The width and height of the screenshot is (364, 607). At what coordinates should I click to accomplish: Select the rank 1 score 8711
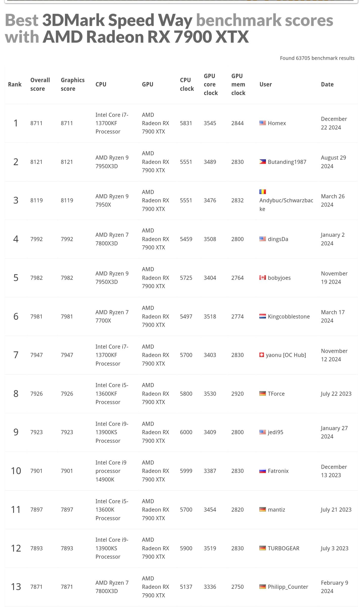tap(36, 123)
